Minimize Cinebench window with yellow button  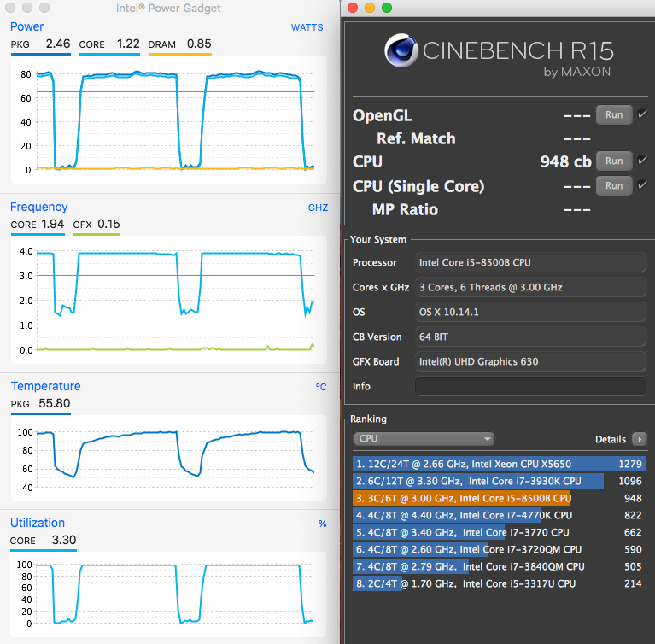coord(370,8)
